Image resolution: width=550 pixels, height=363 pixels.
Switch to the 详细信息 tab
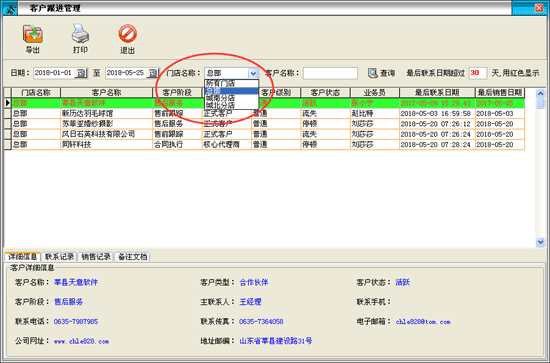click(22, 257)
